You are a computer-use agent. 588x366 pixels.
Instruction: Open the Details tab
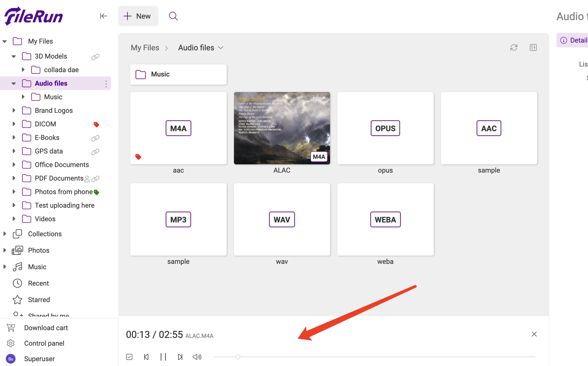tap(574, 40)
